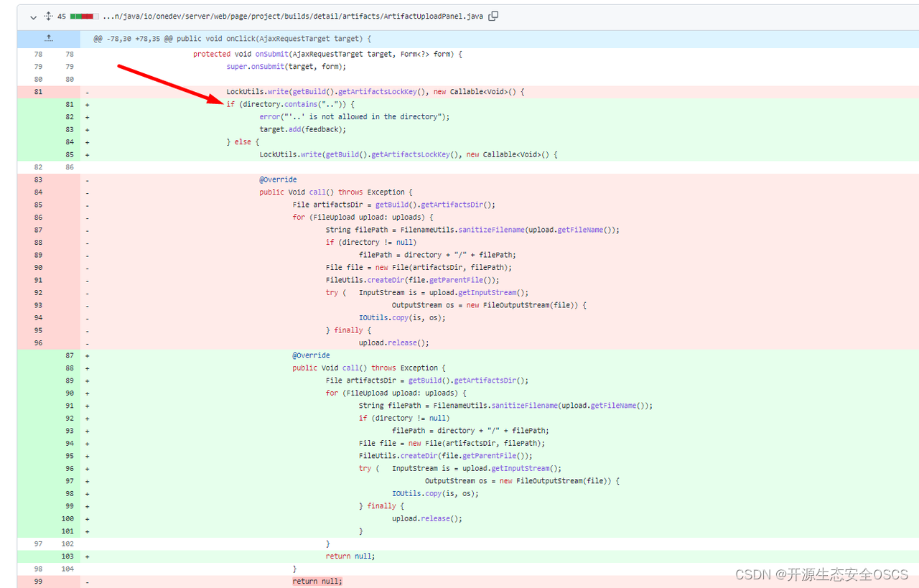This screenshot has width=919, height=588.
Task: Expand all lines icon next to 45
Action: coord(48,16)
